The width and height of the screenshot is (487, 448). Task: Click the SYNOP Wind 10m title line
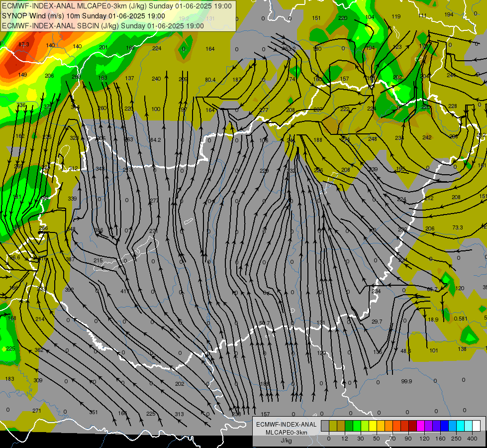(84, 16)
